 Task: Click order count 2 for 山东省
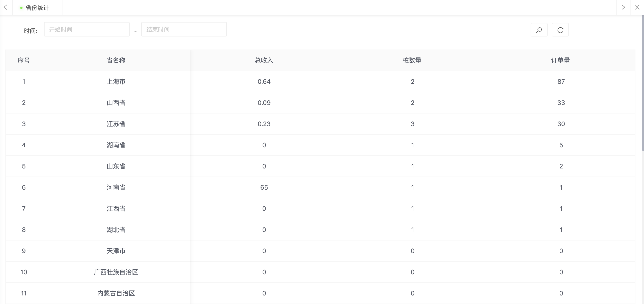point(561,166)
